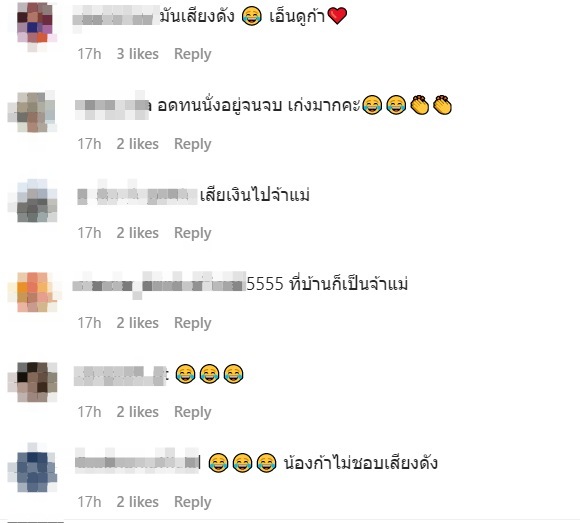Click the blurred username before เสียเงินไปจ้าแม่
580x523 pixels.
(137, 193)
